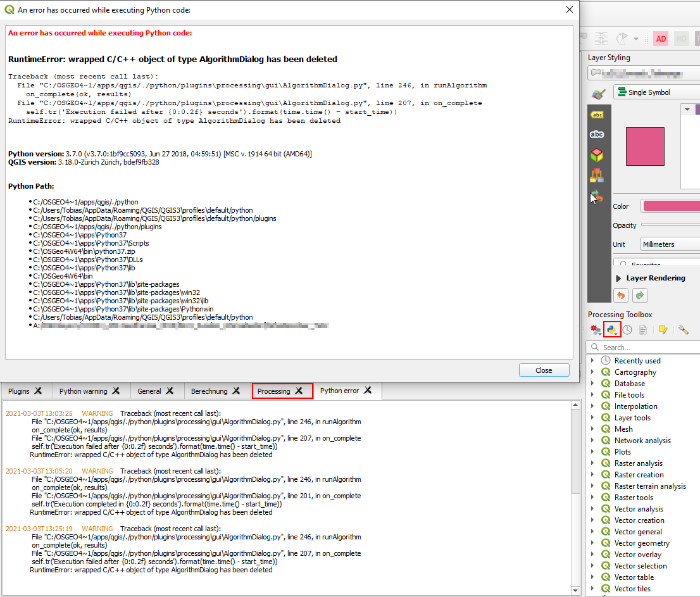Open dropdown arrow next to the rotate tool
The height and width of the screenshot is (597, 700).
pos(635,39)
